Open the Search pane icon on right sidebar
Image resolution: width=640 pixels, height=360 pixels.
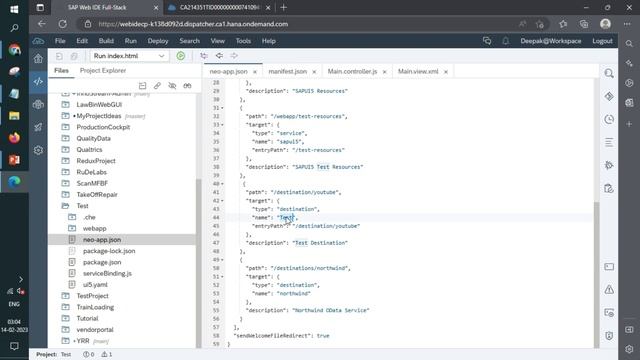pos(609,73)
